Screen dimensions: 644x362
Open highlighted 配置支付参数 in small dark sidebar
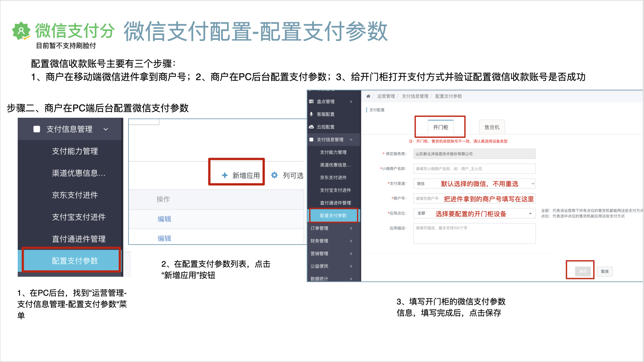334,216
